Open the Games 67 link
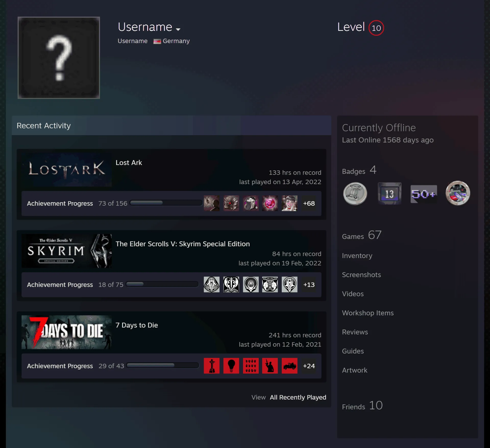The image size is (490, 448). pos(362,235)
